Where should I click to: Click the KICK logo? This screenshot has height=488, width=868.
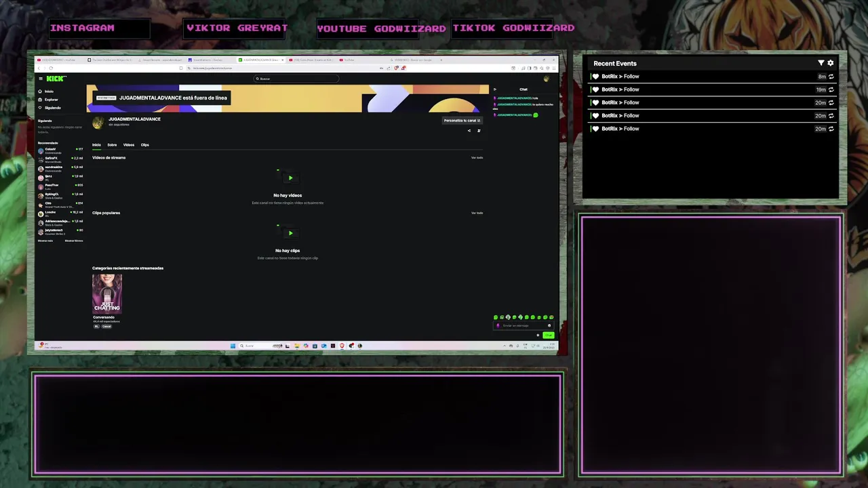point(56,79)
